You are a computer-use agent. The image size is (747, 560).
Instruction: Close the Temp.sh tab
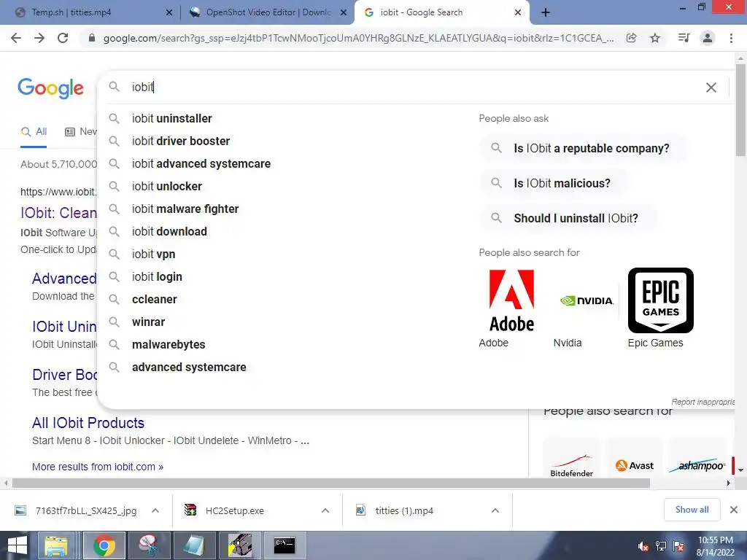click(169, 13)
